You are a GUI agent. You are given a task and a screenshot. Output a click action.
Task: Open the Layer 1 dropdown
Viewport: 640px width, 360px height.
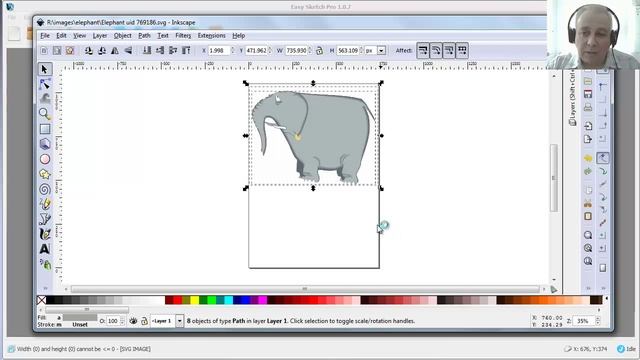click(180, 321)
